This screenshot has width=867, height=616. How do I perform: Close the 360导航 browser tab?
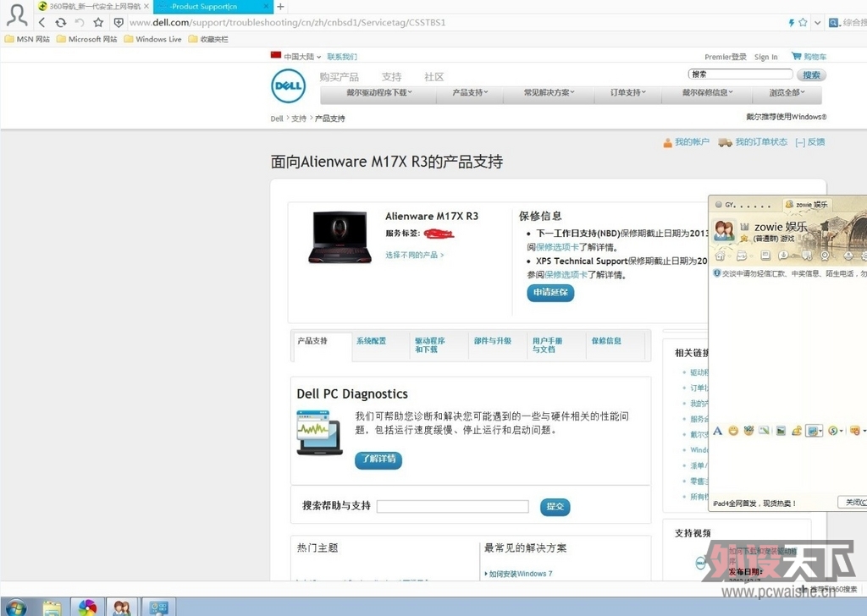146,7
